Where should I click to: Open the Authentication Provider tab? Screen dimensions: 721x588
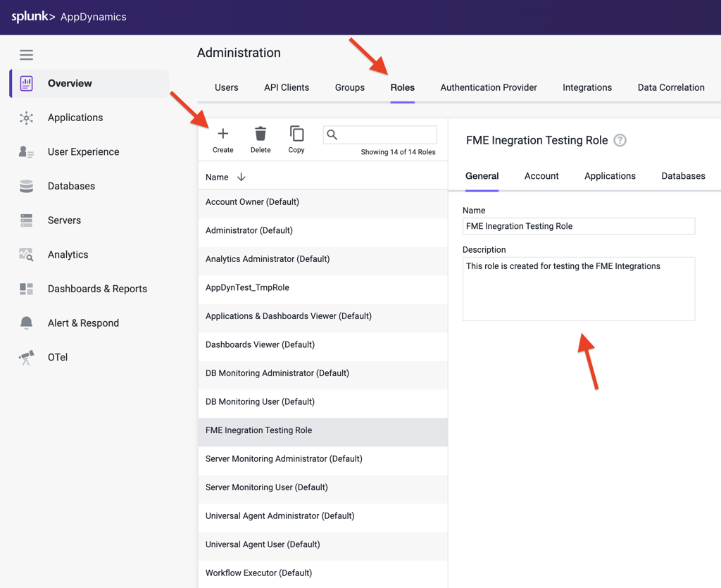pyautogui.click(x=488, y=88)
